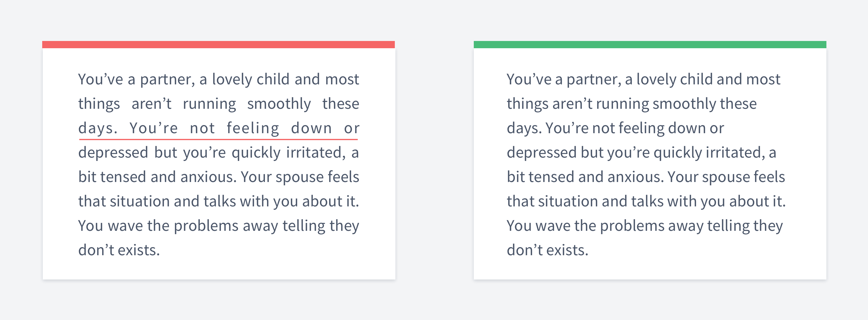Click the word 'smoothly' in the green-topped card
Image resolution: width=868 pixels, height=320 pixels.
tap(684, 104)
